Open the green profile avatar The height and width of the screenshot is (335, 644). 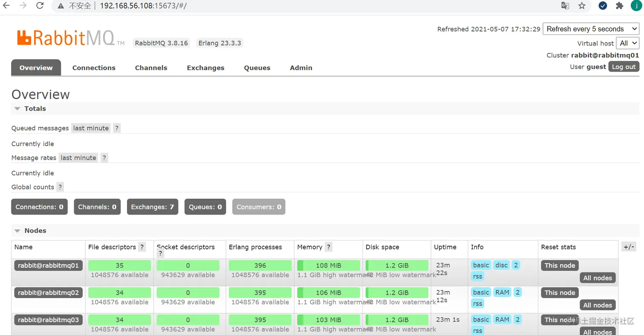(636, 6)
